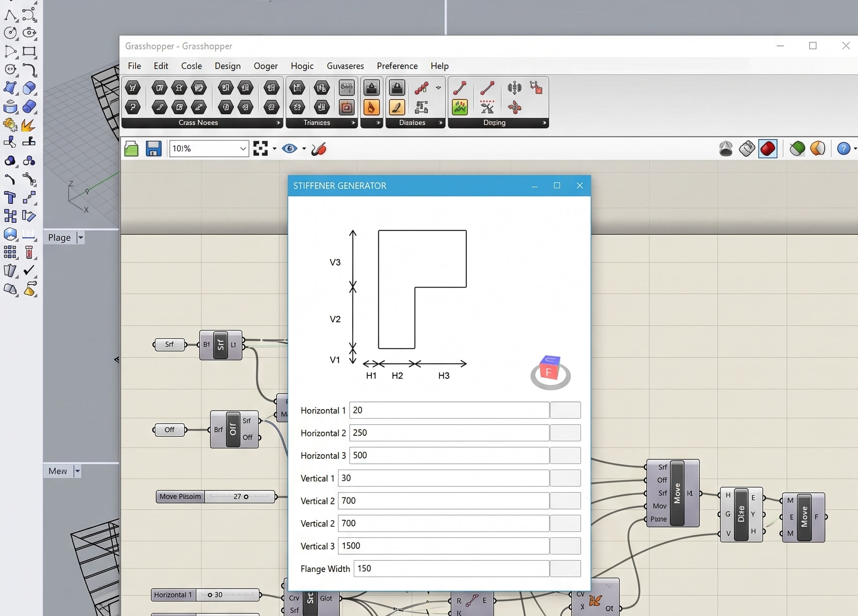
Task: Click the green graph component icon
Action: [460, 107]
